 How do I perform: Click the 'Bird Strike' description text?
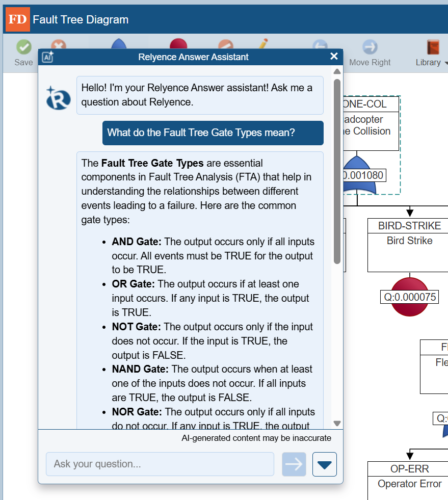(409, 240)
